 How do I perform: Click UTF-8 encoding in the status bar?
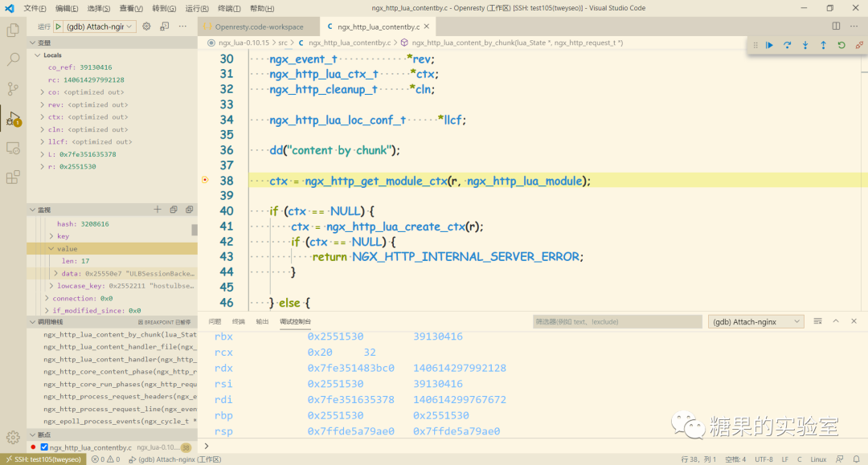click(763, 458)
